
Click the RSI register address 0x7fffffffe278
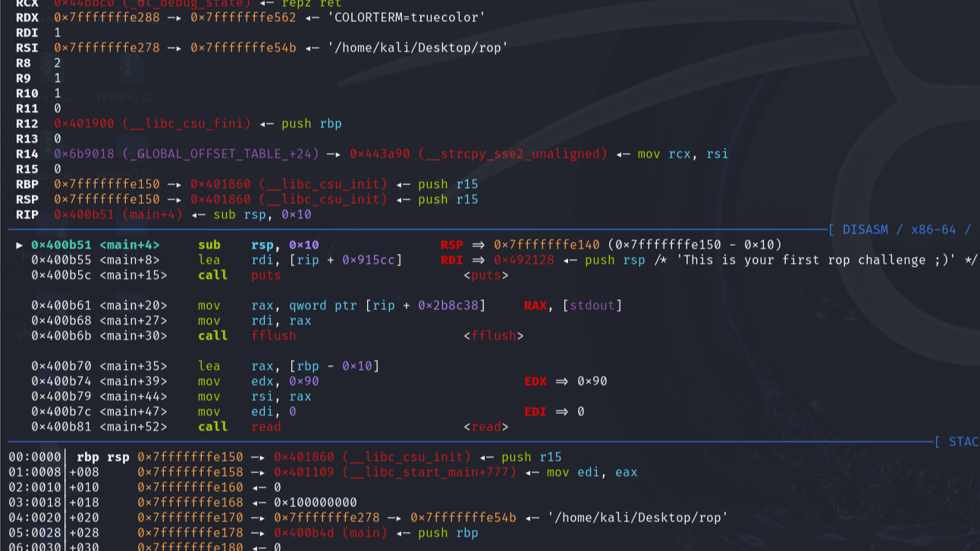pyautogui.click(x=107, y=48)
